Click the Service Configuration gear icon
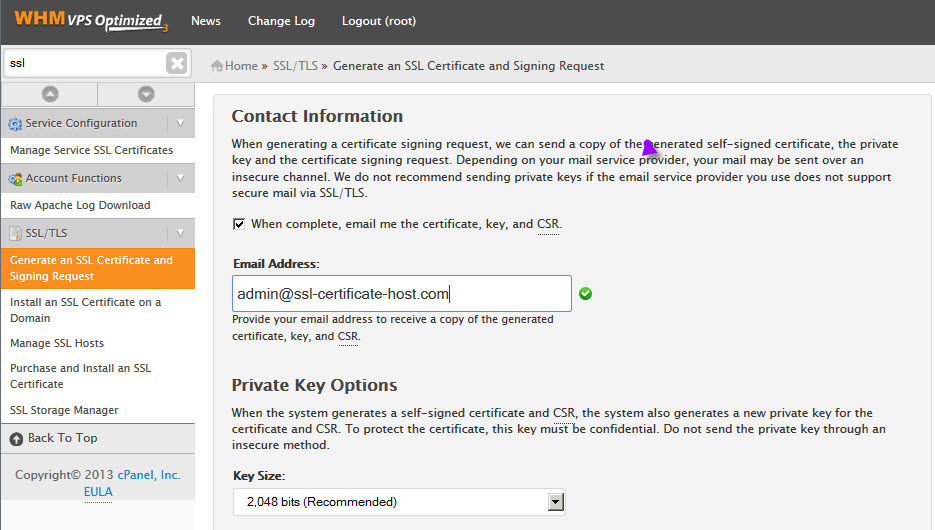 15,124
